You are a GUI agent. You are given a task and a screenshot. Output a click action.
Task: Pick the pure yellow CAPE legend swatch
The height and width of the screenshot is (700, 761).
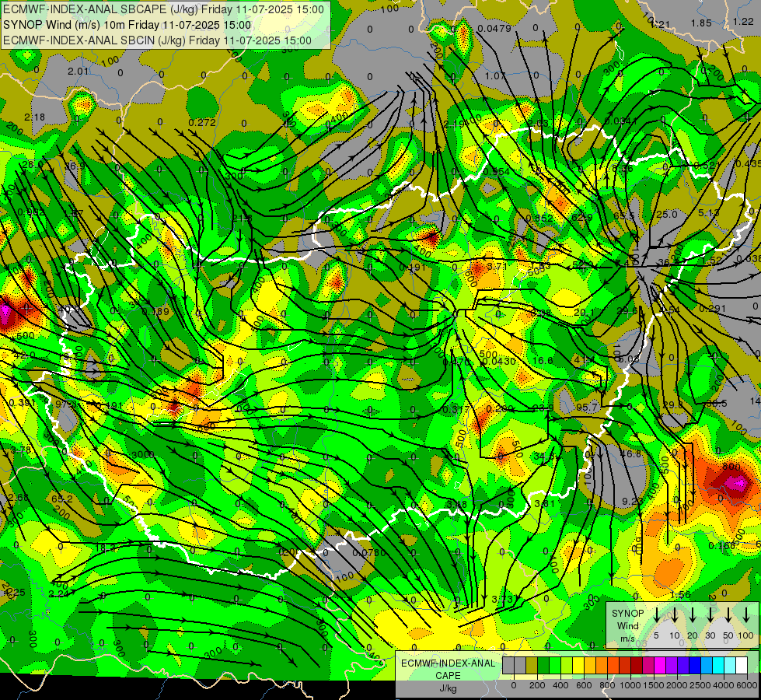(x=578, y=665)
